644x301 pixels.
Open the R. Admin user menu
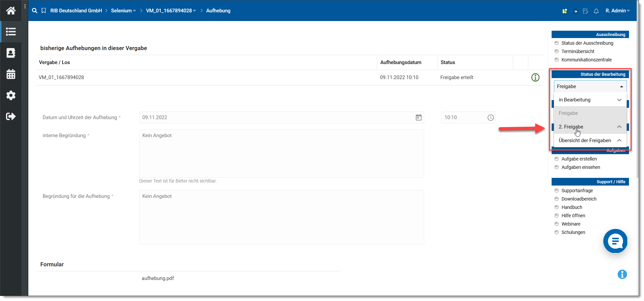click(x=617, y=11)
